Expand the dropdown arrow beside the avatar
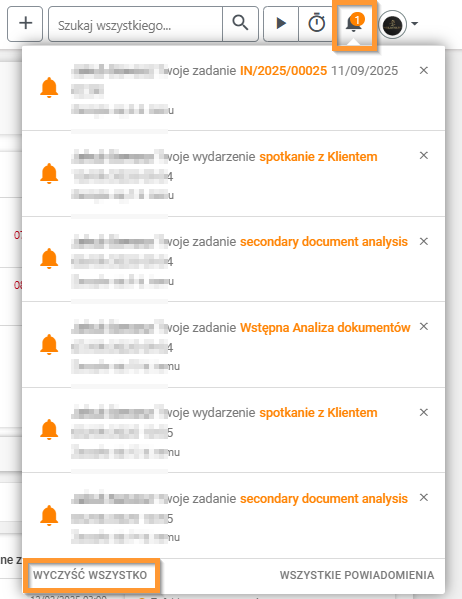Viewport: 462px width, 599px height. tap(414, 24)
